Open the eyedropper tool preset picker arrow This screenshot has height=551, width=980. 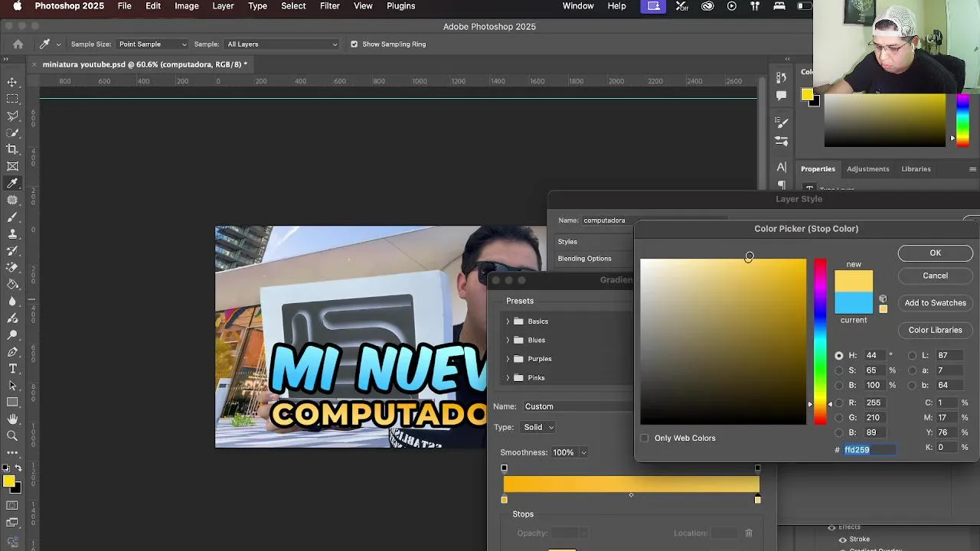[x=58, y=44]
